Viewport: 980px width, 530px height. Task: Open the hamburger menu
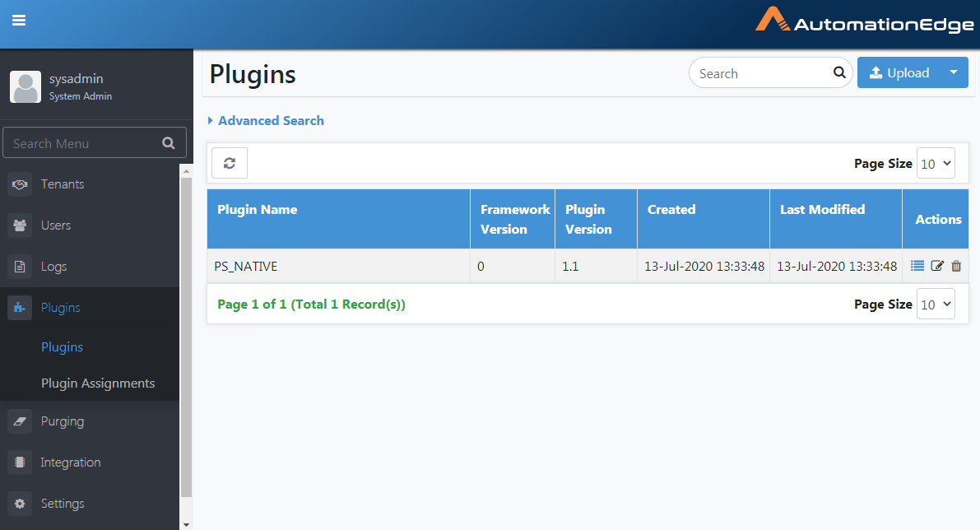(x=19, y=21)
